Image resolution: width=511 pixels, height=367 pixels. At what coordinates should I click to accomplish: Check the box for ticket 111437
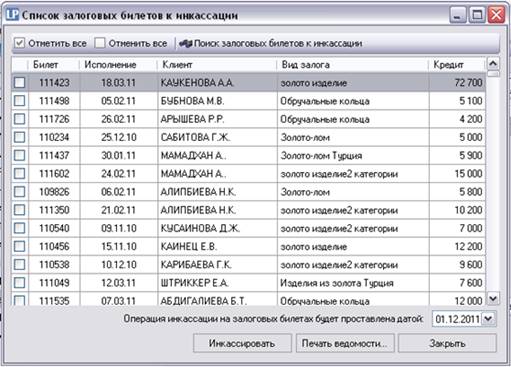[20, 155]
